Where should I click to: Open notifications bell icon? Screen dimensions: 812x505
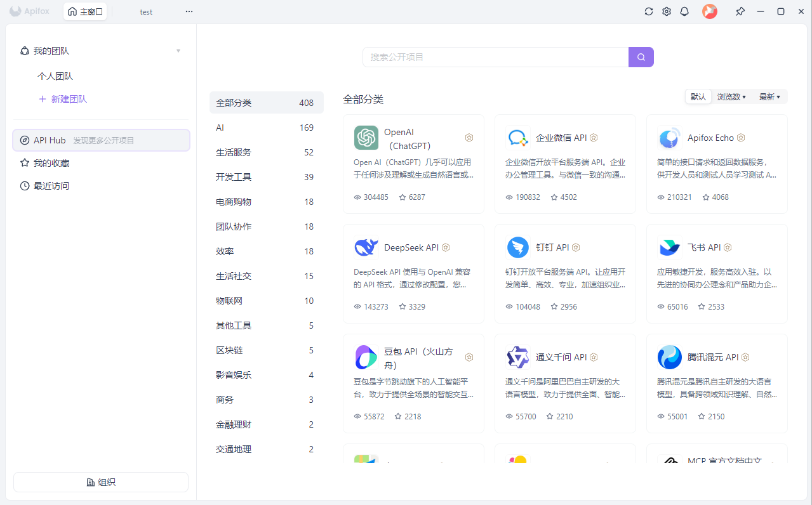[684, 11]
